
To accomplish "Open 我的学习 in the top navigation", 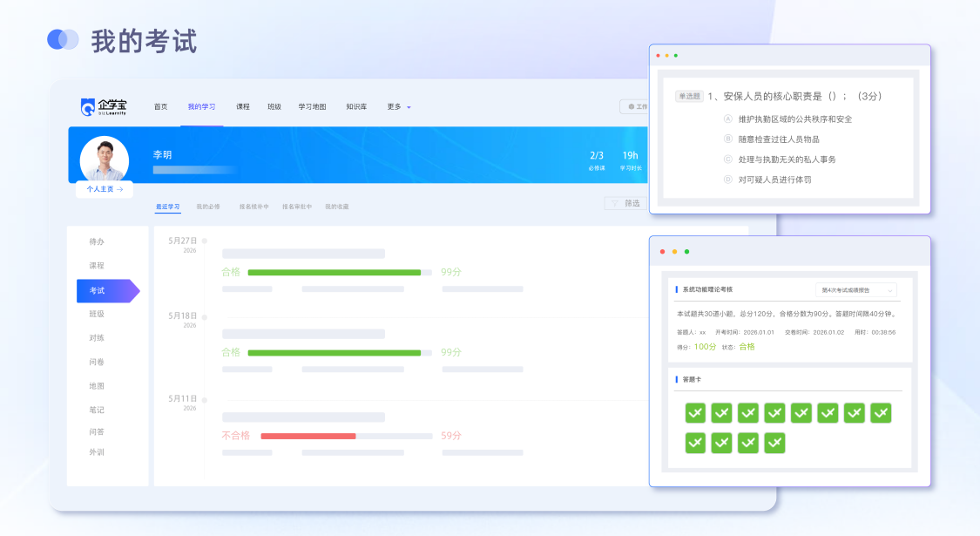I will 201,107.
